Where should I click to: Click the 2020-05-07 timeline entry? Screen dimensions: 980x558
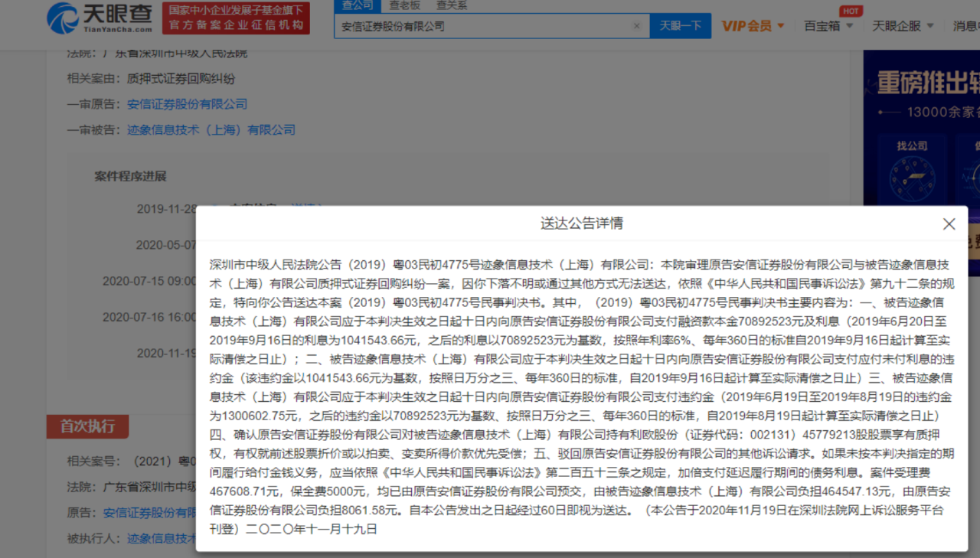coord(166,245)
